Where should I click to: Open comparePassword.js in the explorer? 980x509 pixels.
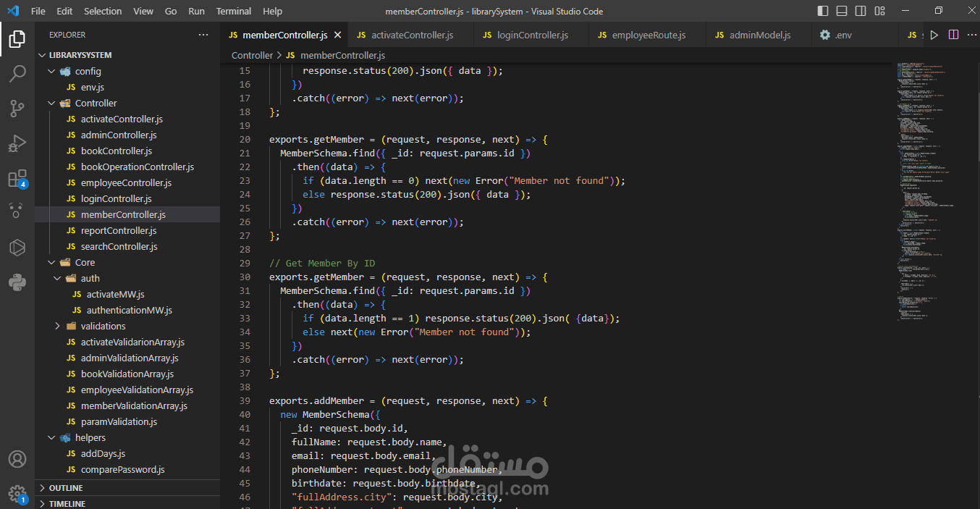pyautogui.click(x=127, y=469)
